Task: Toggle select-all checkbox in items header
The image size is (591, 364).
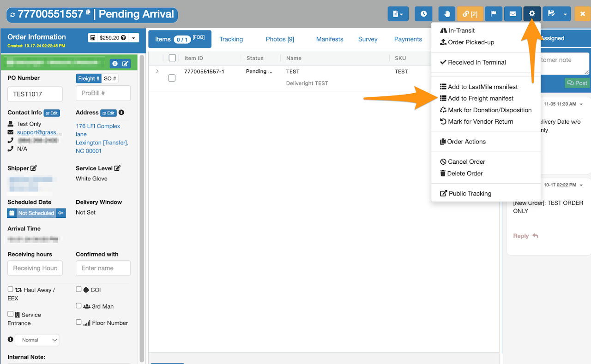Action: pos(172,58)
